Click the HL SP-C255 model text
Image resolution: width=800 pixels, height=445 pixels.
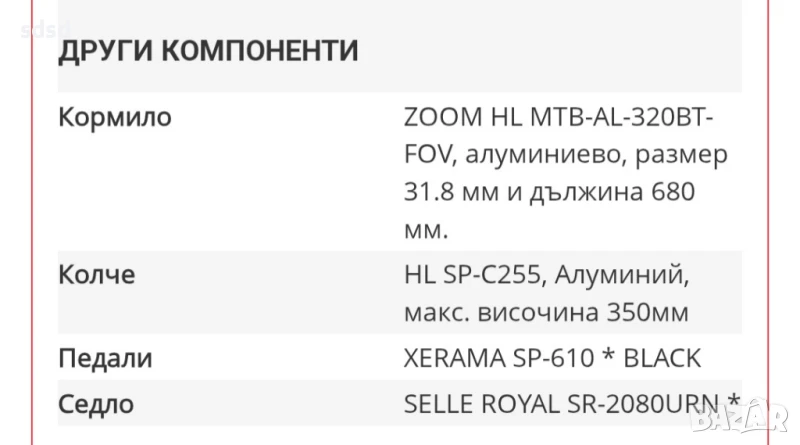pyautogui.click(x=471, y=274)
